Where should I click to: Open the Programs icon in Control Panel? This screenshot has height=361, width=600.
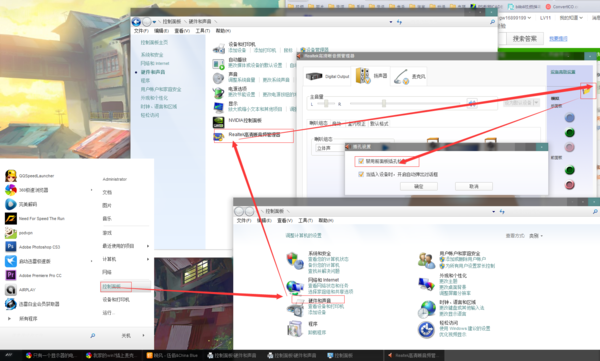(x=295, y=328)
